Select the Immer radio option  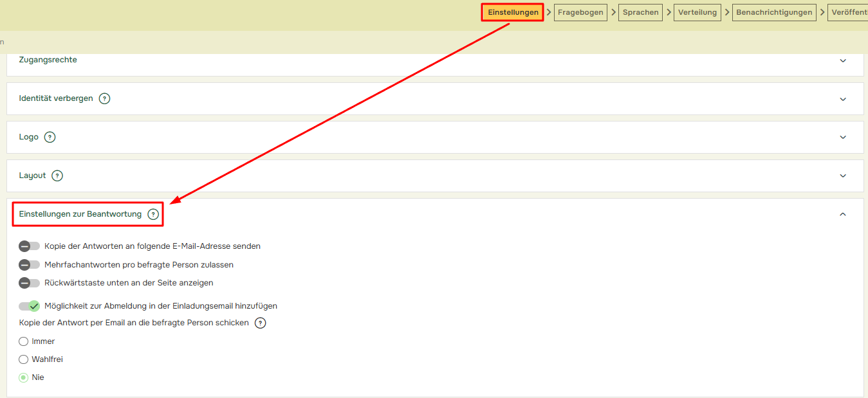pos(24,341)
